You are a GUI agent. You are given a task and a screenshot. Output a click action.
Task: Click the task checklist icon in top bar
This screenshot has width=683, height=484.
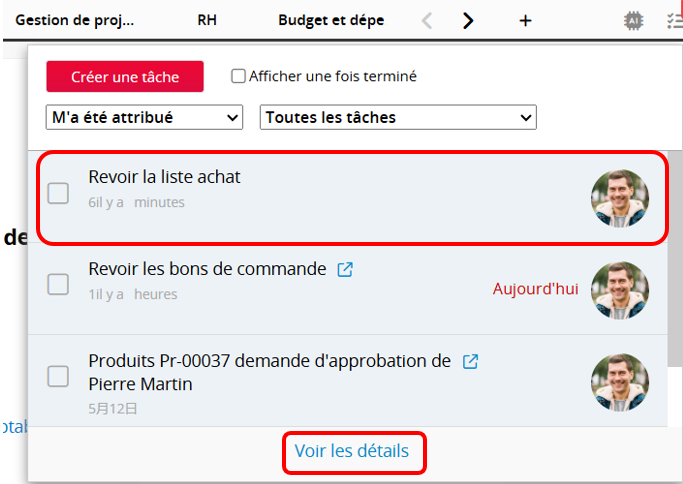pos(675,20)
